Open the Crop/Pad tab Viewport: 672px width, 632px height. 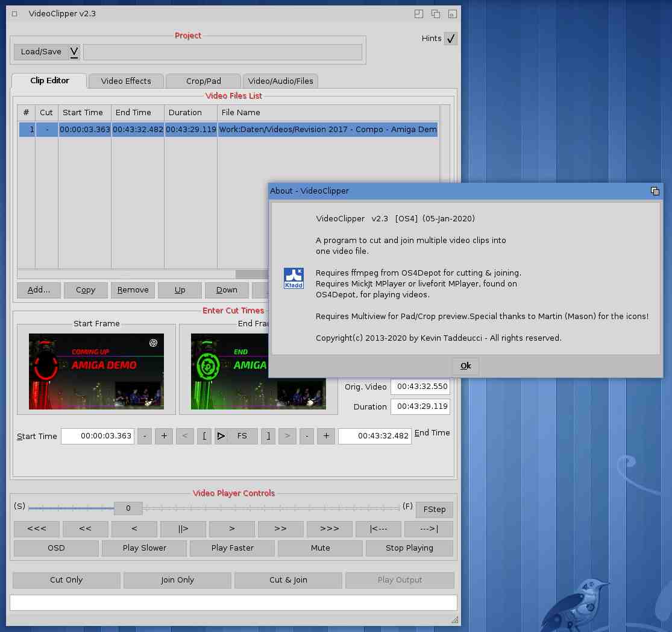click(x=203, y=81)
